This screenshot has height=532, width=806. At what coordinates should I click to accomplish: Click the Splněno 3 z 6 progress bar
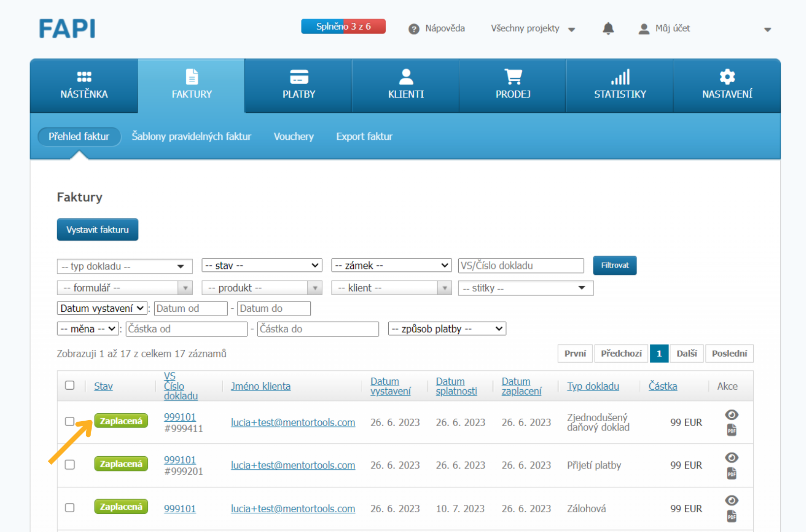pos(343,27)
